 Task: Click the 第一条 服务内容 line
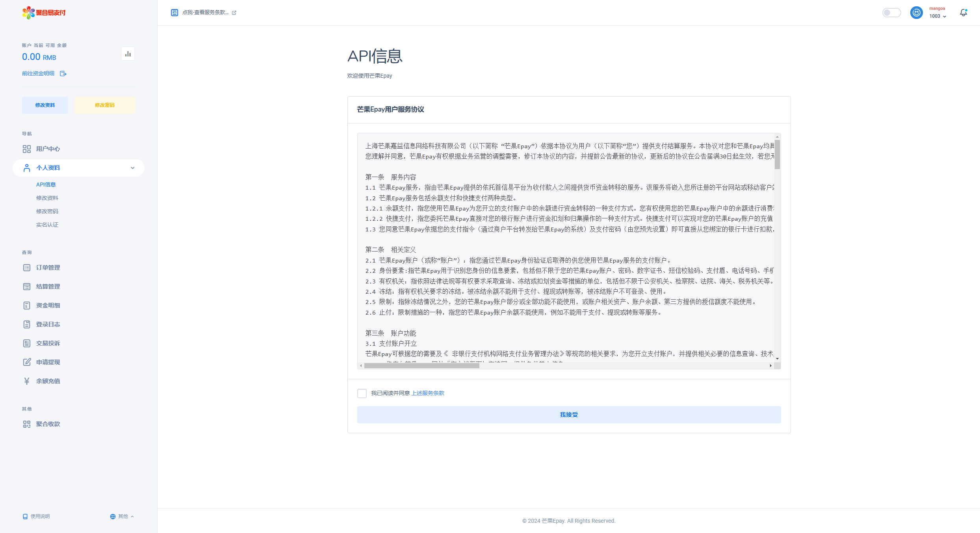390,177
